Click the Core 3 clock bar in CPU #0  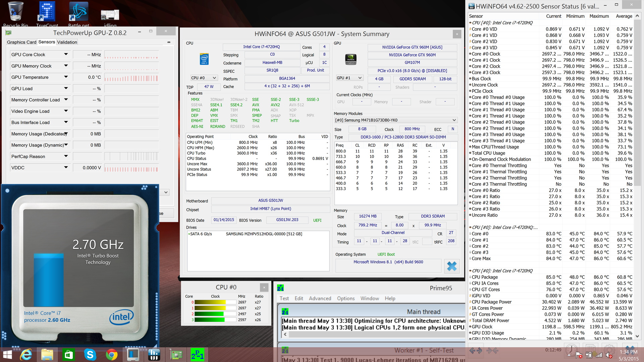pos(215,320)
